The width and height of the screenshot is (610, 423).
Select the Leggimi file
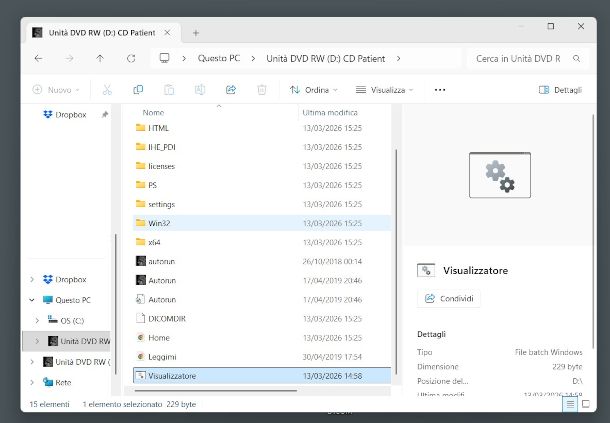click(x=262, y=357)
